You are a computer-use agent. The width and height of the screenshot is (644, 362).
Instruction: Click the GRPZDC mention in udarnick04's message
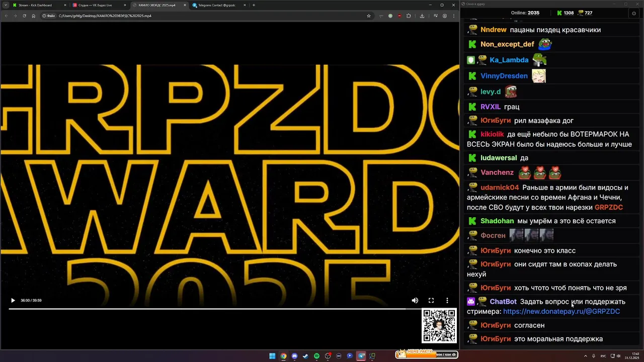coord(609,207)
